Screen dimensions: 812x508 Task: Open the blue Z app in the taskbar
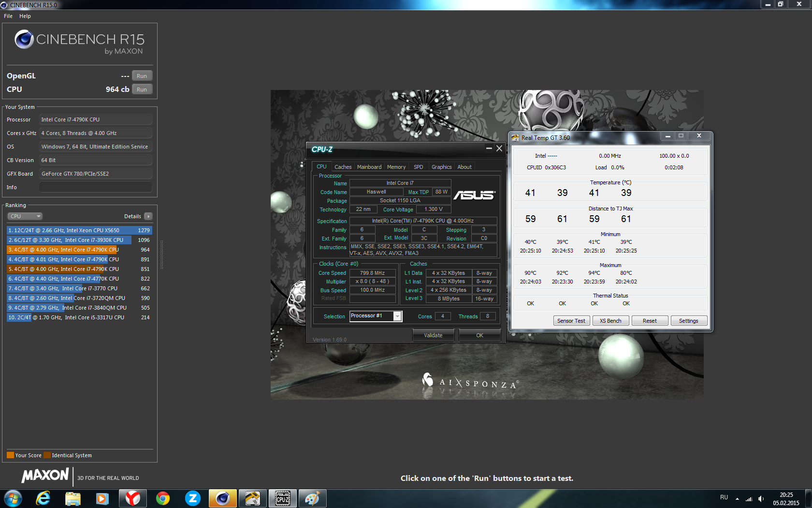click(x=193, y=498)
